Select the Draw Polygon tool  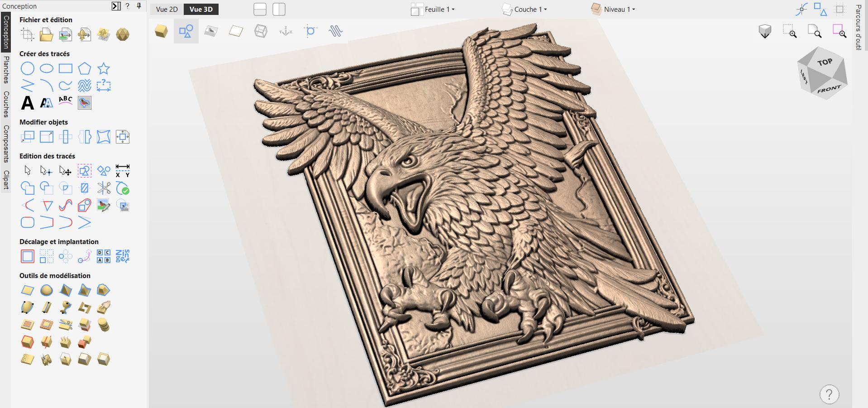pos(85,68)
